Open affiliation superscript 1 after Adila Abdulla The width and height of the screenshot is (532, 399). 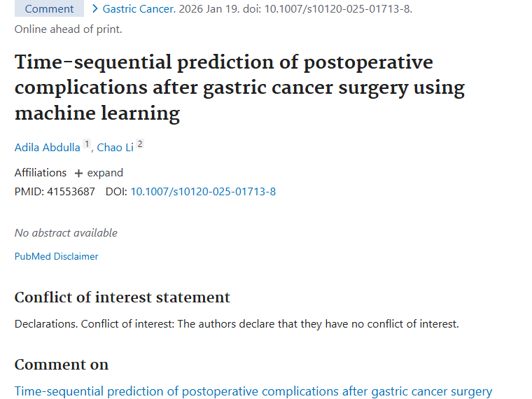(x=87, y=144)
